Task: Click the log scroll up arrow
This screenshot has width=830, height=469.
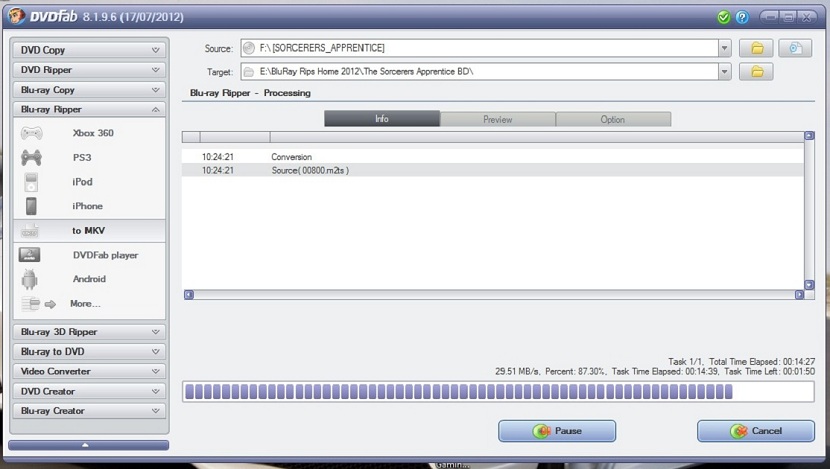Action: pyautogui.click(x=809, y=136)
